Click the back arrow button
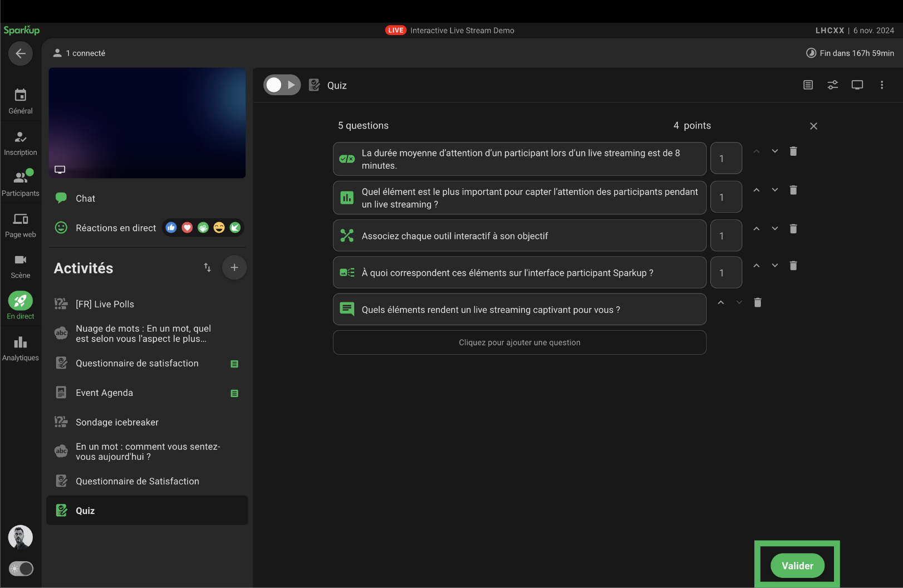The width and height of the screenshot is (903, 588). [21, 53]
